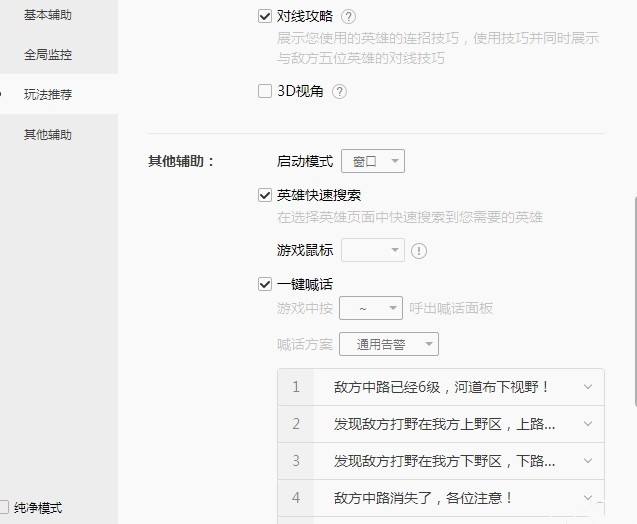Click the 3D视角 label text
Image resolution: width=637 pixels, height=524 pixels.
300,91
